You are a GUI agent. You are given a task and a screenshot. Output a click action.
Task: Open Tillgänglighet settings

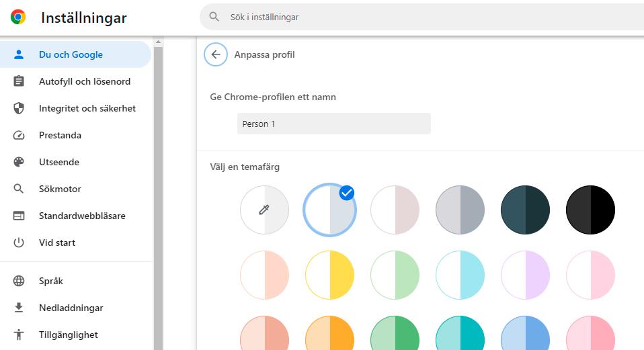pos(68,335)
